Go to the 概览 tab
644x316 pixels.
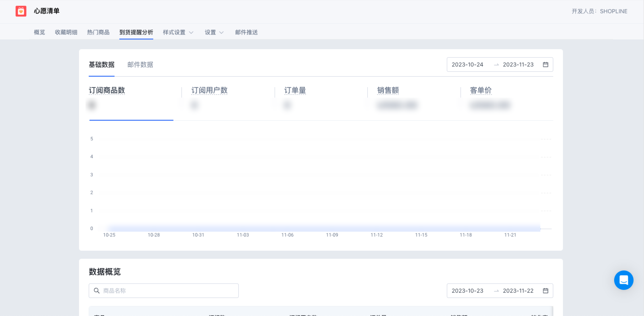click(39, 32)
